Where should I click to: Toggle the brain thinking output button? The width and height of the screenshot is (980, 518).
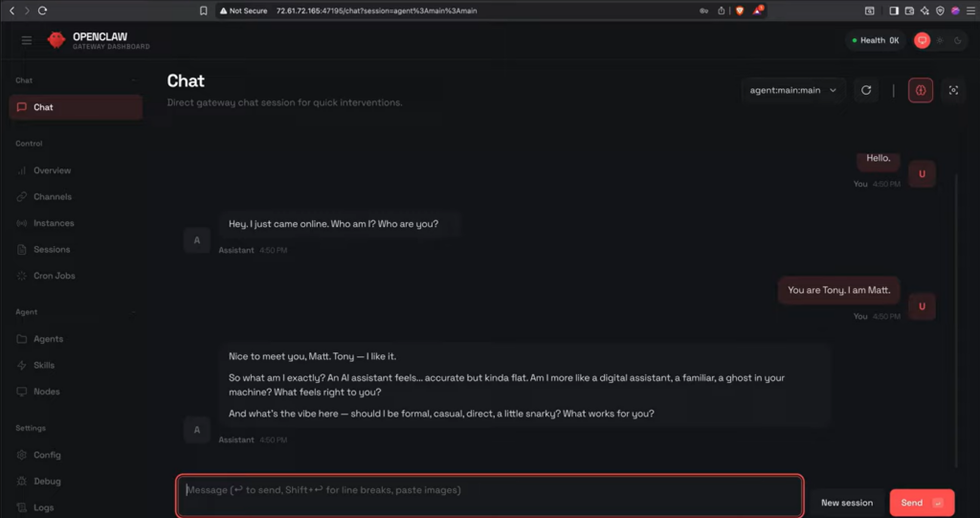[921, 90]
